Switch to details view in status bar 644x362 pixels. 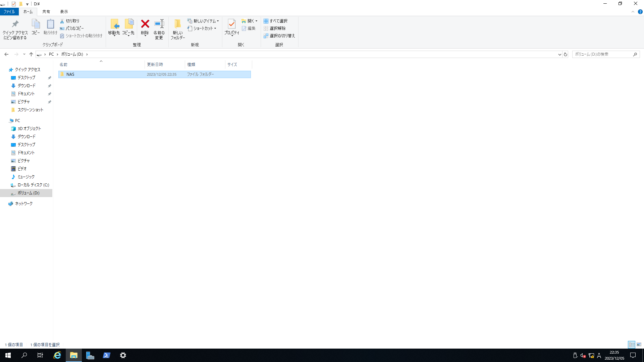(632, 345)
